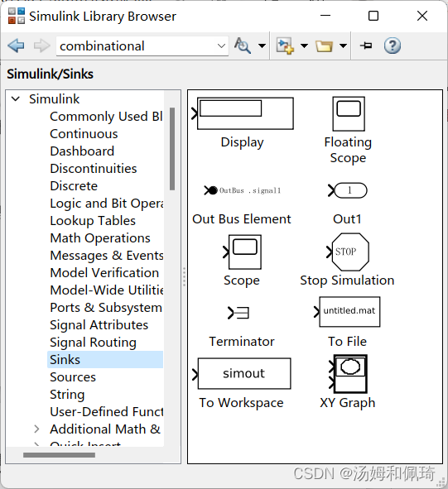Go back with the blue left arrow
Viewport: 448px width, 489px height.
tap(16, 46)
